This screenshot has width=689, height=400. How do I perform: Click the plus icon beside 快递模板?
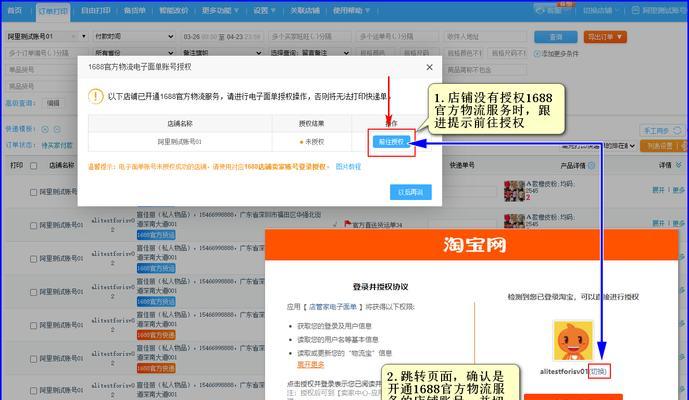click(45, 129)
